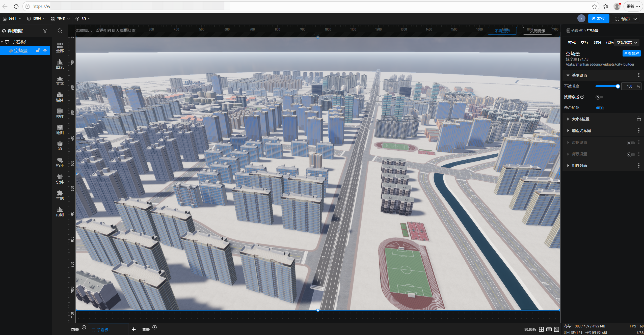
Task: Open the 项目 menu
Action: point(12,19)
